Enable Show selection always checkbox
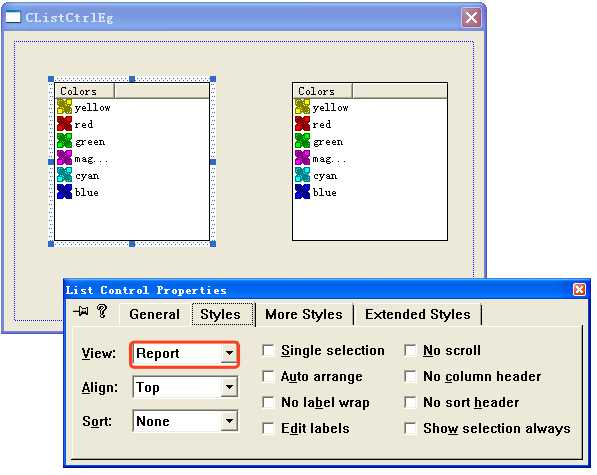The image size is (597, 475). 410,428
